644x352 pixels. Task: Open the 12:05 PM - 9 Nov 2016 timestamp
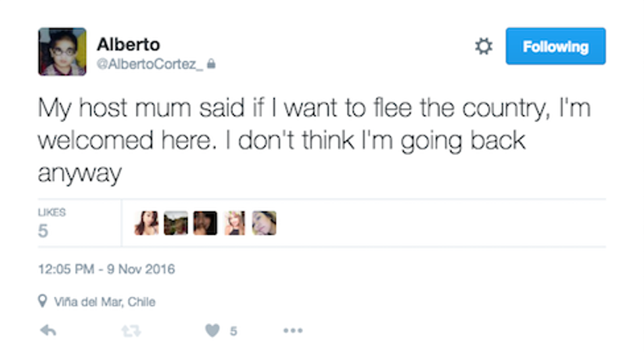coord(106,269)
